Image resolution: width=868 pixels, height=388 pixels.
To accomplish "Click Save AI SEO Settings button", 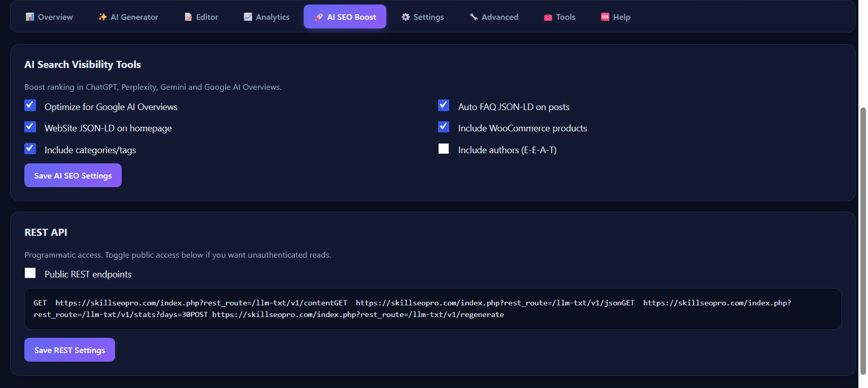I will coord(73,175).
